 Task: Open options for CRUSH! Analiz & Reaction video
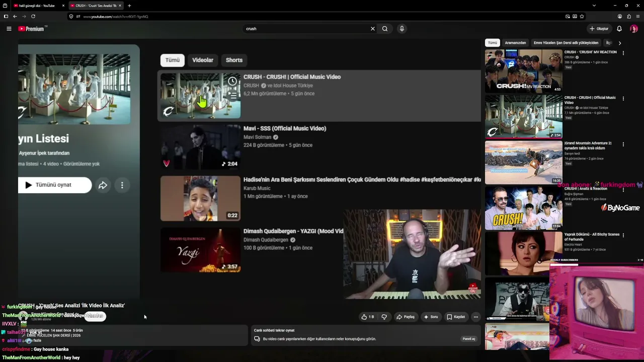tap(623, 190)
